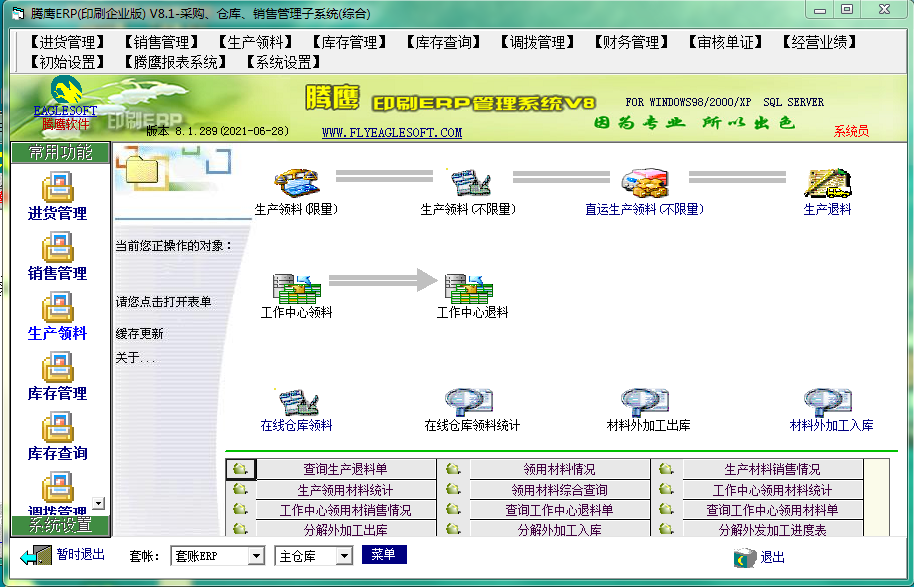Click the 生产材料销售情况 button
This screenshot has height=587, width=914.
tap(772, 469)
